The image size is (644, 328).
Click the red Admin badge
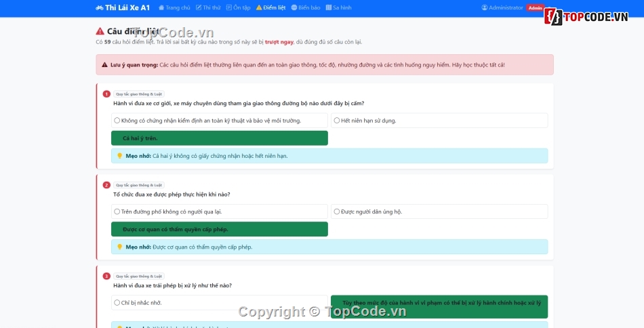tap(535, 8)
